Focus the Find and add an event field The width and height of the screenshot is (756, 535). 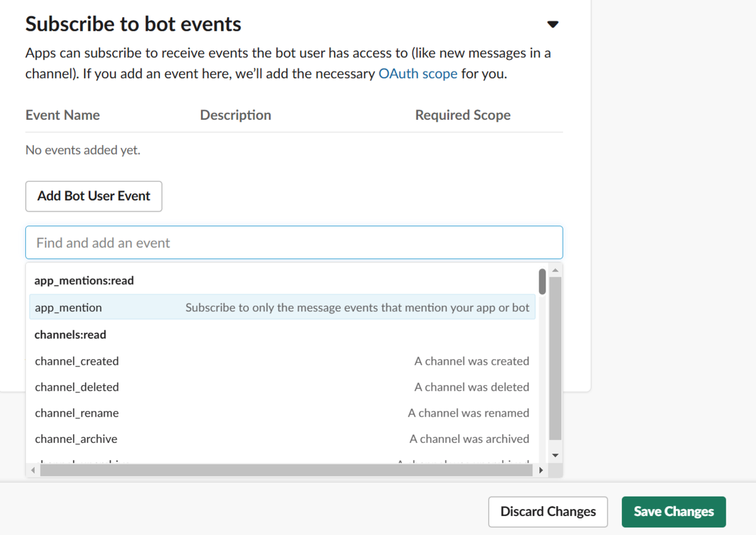point(294,243)
